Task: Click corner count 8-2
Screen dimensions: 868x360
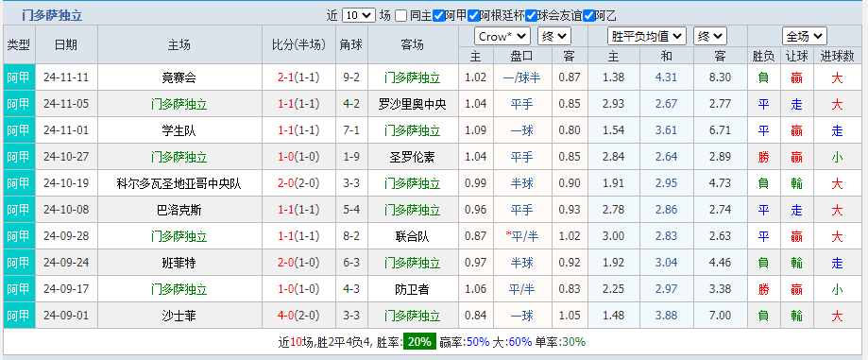Action: coord(351,236)
